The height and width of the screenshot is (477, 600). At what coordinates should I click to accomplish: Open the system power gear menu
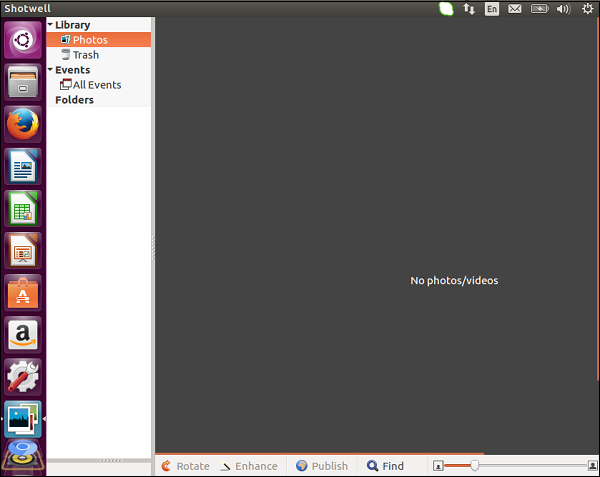[587, 8]
